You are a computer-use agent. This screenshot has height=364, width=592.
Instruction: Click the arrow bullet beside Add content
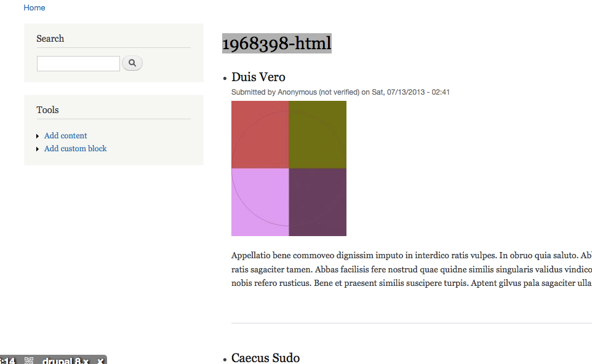click(x=38, y=136)
